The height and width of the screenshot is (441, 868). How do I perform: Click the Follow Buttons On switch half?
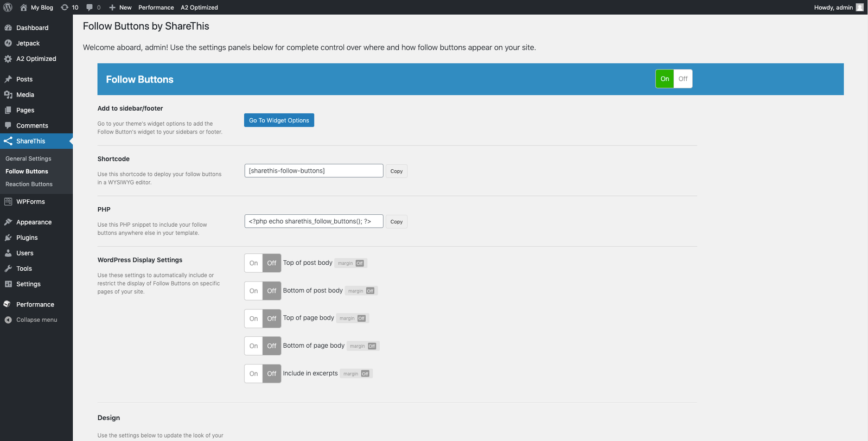pyautogui.click(x=665, y=79)
